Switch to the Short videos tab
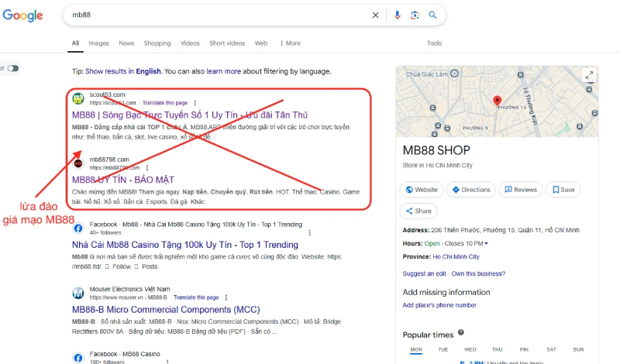The height and width of the screenshot is (364, 620). point(227,43)
